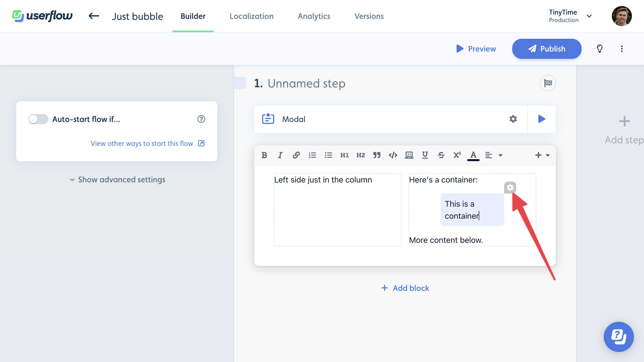Click the step drag handle beside number 1
Image resolution: width=644 pixels, height=362 pixels.
pos(240,83)
